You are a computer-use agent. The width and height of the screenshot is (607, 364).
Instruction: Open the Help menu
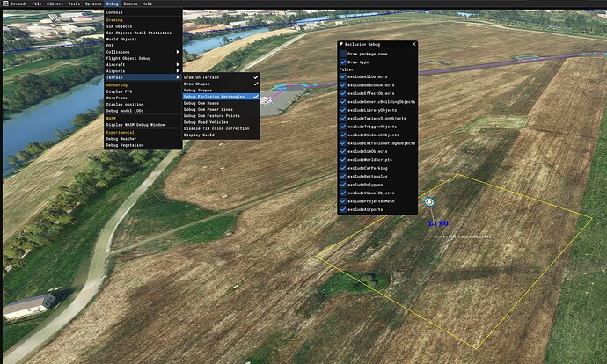(147, 4)
